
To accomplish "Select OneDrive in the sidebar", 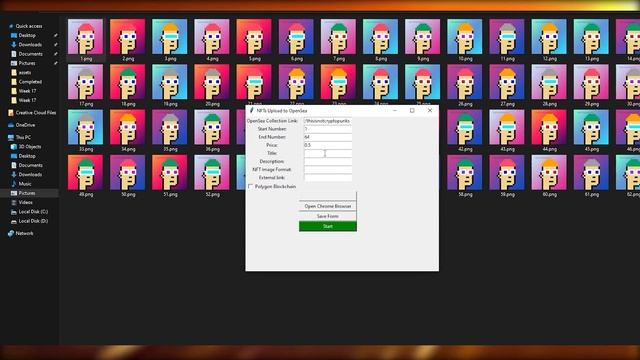I will [25, 125].
